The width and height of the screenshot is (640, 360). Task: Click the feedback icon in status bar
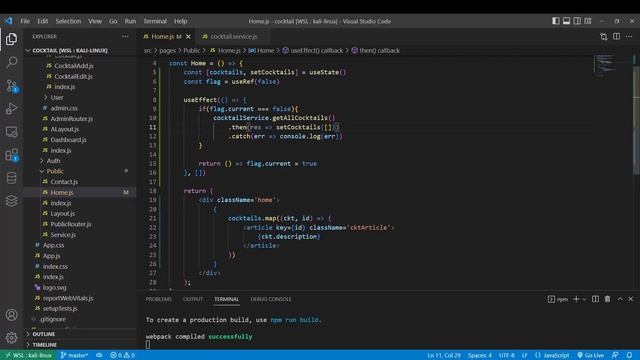(615, 355)
